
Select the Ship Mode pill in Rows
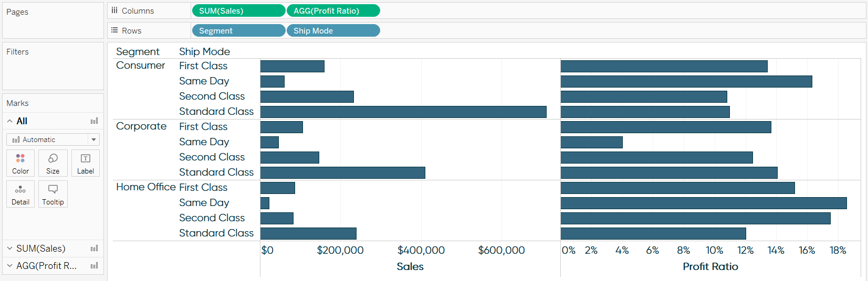point(333,30)
